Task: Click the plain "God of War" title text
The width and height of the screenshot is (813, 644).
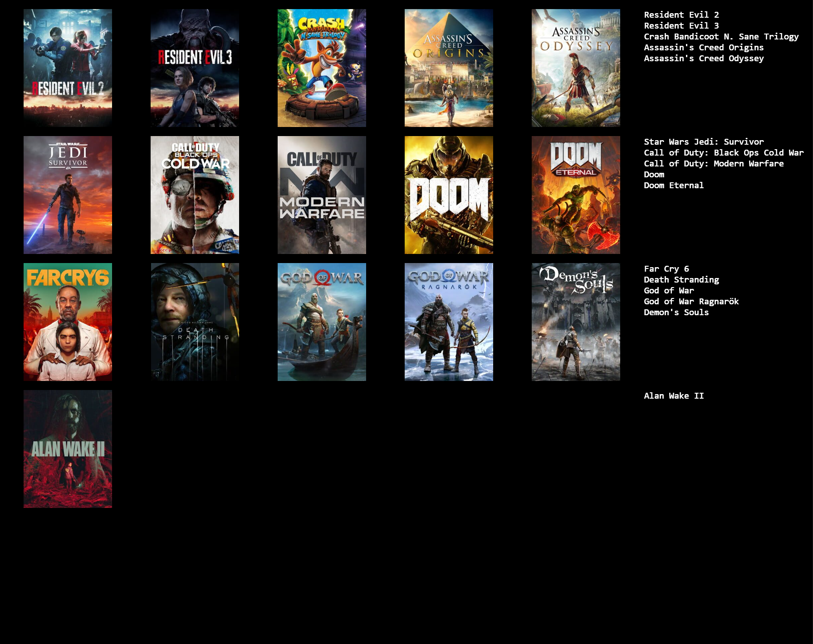Action: point(669,291)
